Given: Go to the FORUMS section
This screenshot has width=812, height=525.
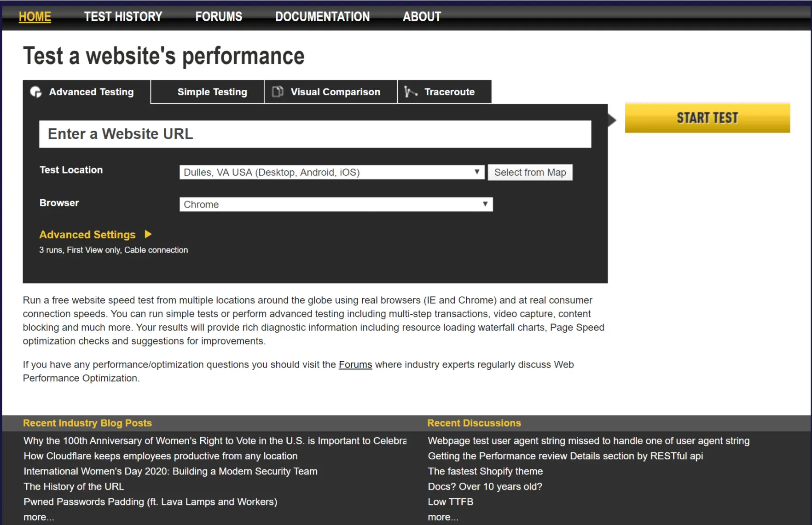Looking at the screenshot, I should point(219,17).
